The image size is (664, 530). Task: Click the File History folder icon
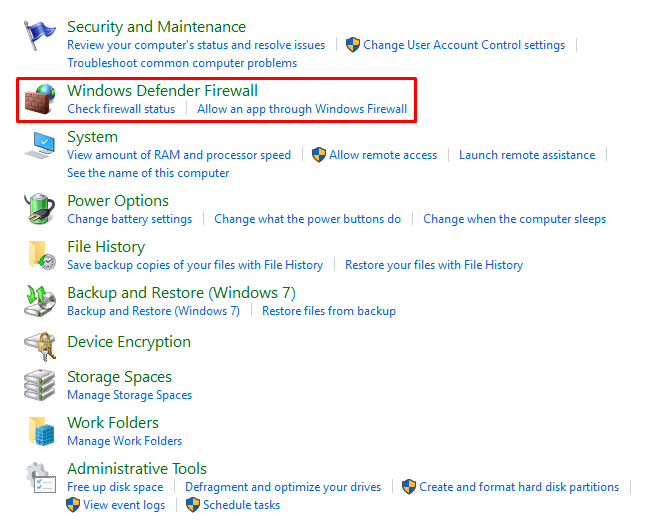39,255
